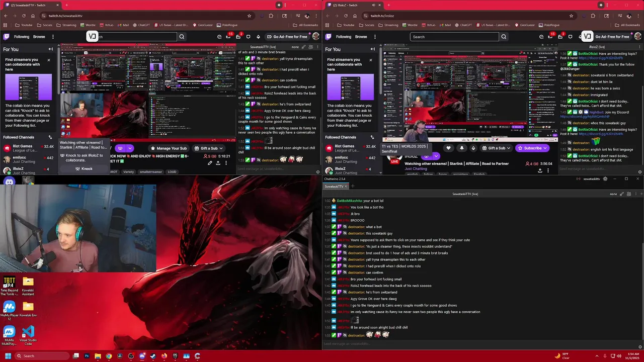
Task: Open the File Explorer icon on the taskbar
Action: coord(98,356)
